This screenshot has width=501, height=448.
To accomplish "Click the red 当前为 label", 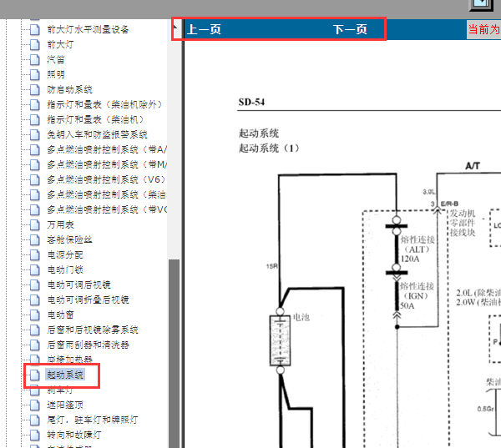I will [x=483, y=29].
